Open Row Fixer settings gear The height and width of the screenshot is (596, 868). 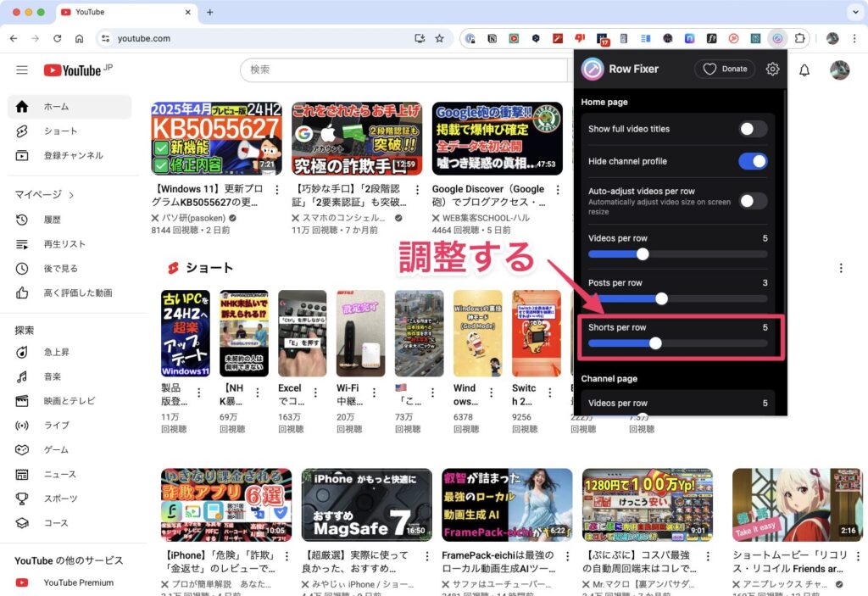point(772,69)
